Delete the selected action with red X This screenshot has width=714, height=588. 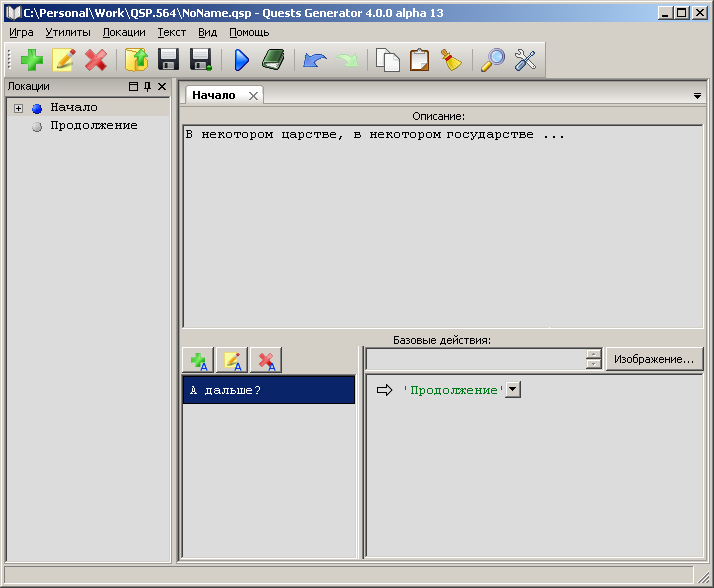(x=266, y=360)
